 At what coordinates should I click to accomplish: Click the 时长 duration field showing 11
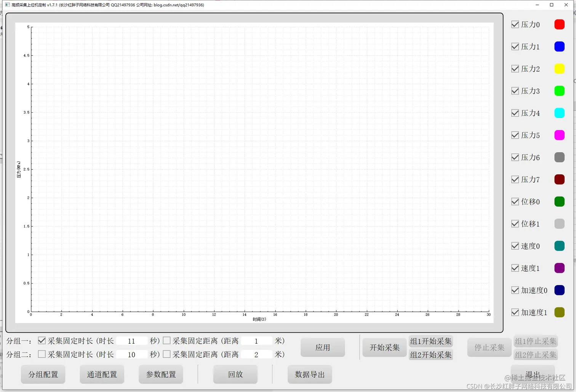pos(132,341)
